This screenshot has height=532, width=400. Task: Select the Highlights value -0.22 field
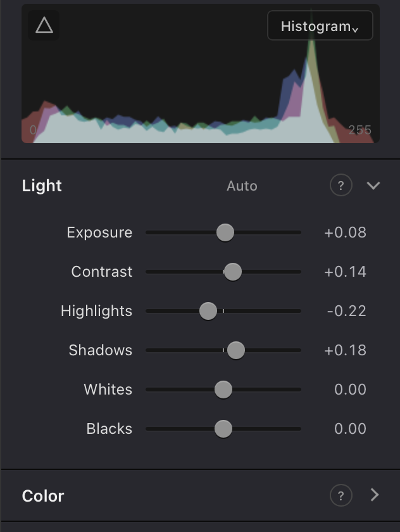(346, 311)
